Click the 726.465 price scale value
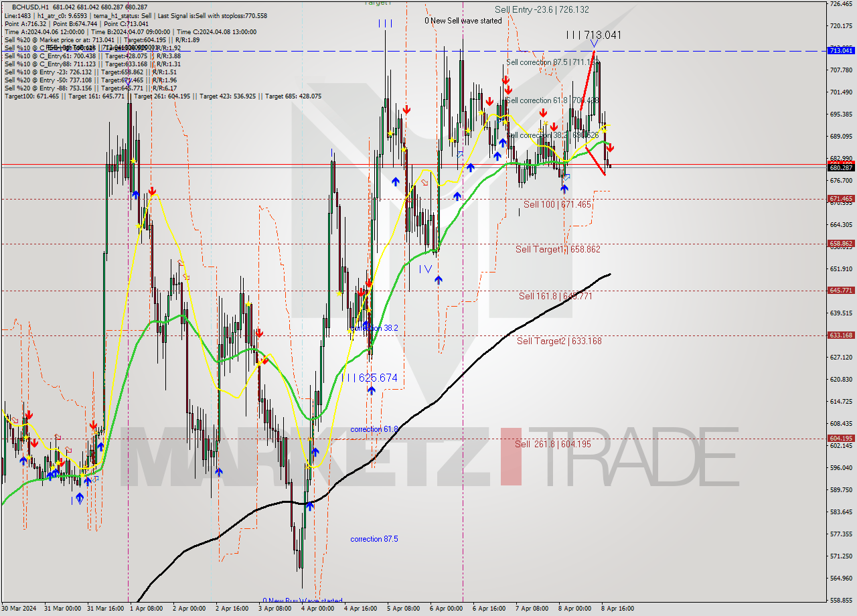This screenshot has height=616, width=857. pos(841,4)
